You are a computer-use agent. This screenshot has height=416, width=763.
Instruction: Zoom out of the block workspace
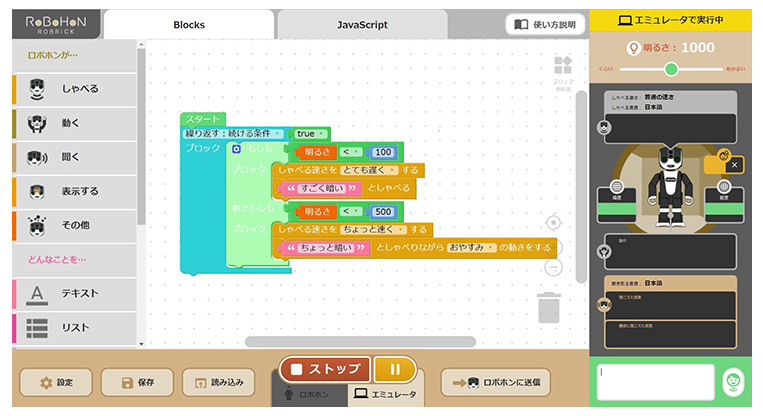(x=553, y=268)
